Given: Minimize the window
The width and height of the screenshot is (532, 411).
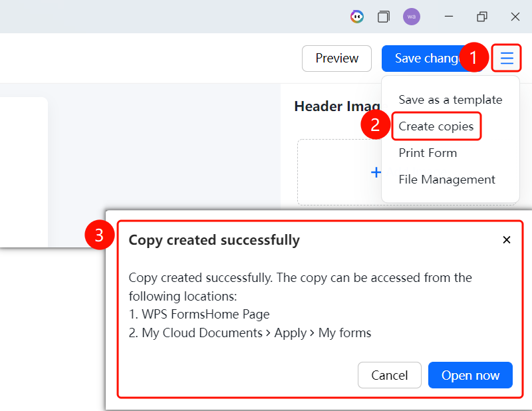Looking at the screenshot, I should (449, 16).
